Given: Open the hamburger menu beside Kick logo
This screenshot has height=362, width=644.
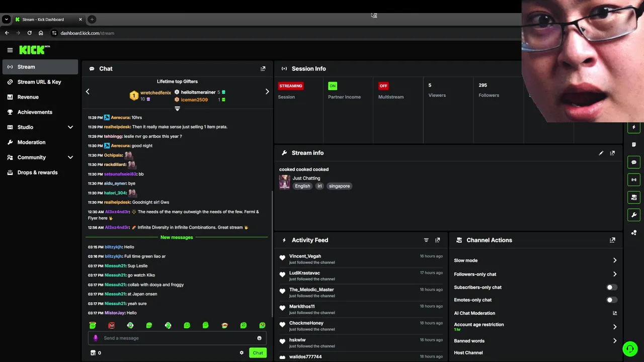Looking at the screenshot, I should (10, 50).
